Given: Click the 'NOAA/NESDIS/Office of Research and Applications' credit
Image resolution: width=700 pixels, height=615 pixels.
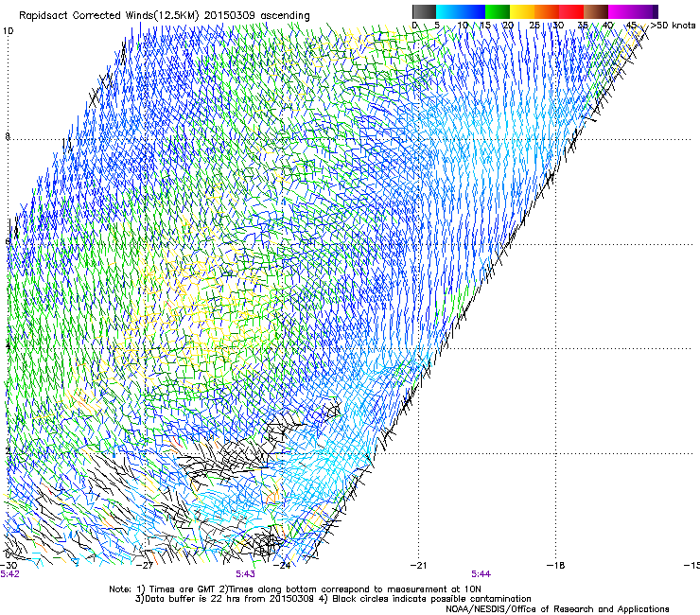Looking at the screenshot, I should coord(557,609).
